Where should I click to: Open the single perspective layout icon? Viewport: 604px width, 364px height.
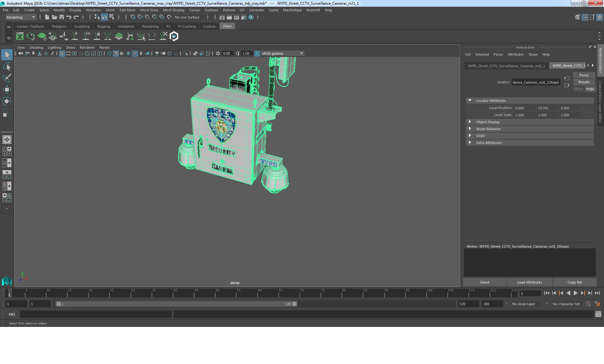click(7, 139)
